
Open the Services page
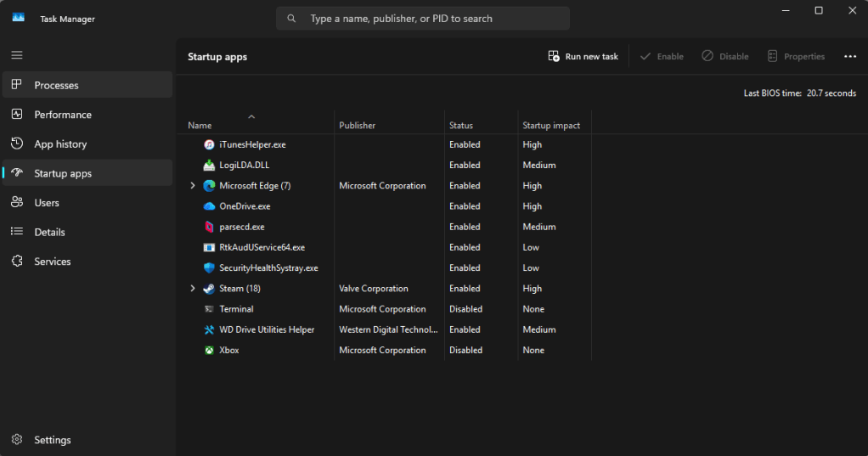[x=87, y=262]
